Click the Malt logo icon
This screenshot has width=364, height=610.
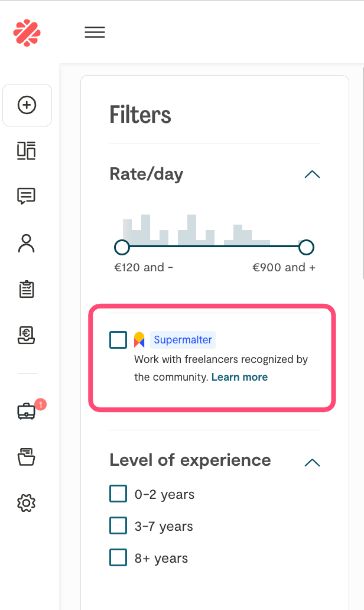pyautogui.click(x=27, y=33)
